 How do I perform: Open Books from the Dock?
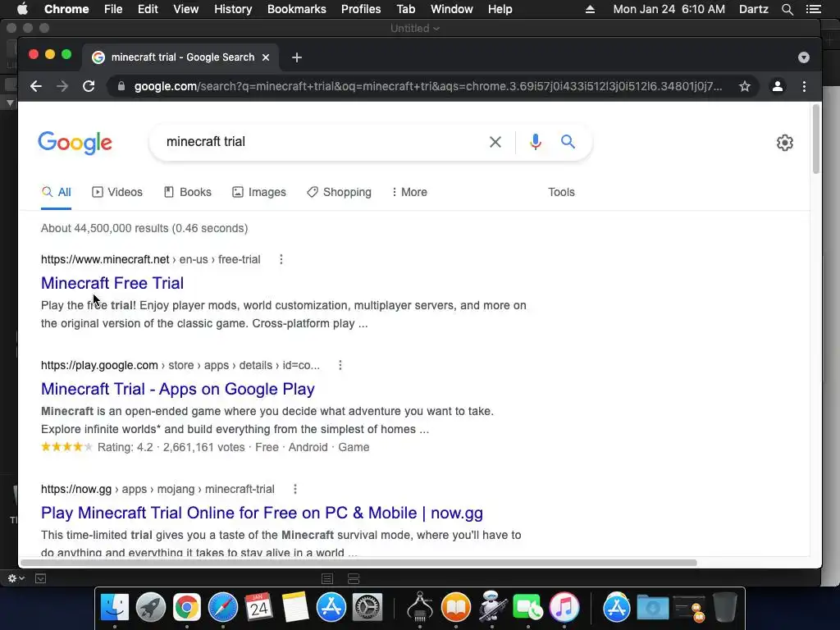tap(456, 608)
